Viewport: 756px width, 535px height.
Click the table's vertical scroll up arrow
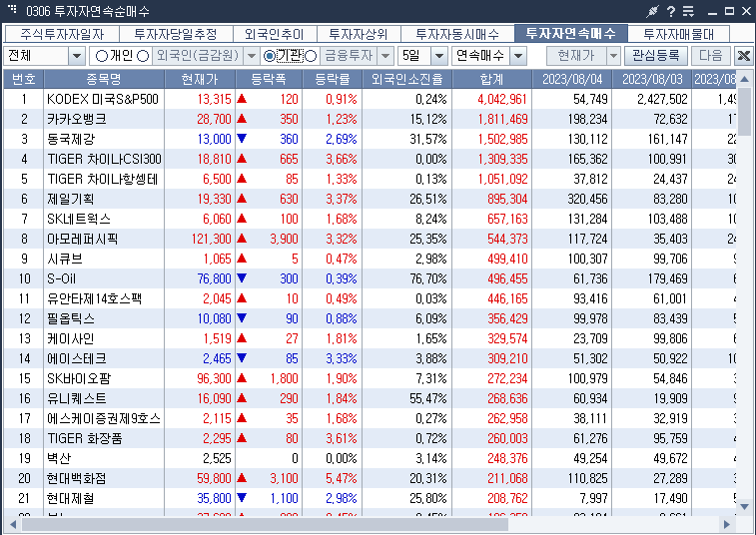coord(744,79)
